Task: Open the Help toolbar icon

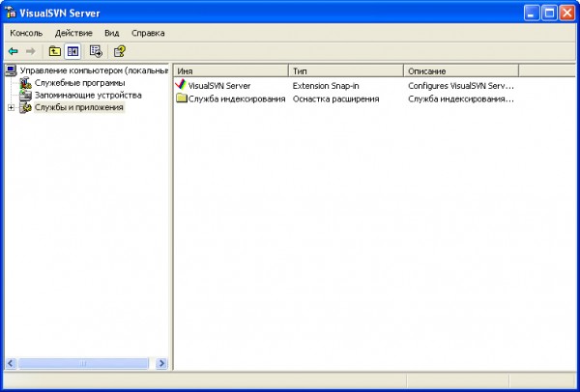Action: tap(119, 51)
